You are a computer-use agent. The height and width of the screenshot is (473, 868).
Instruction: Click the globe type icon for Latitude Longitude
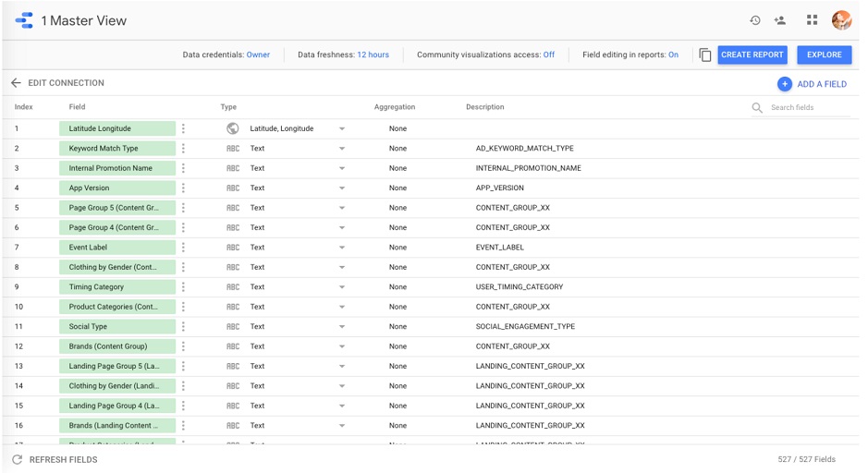[233, 128]
